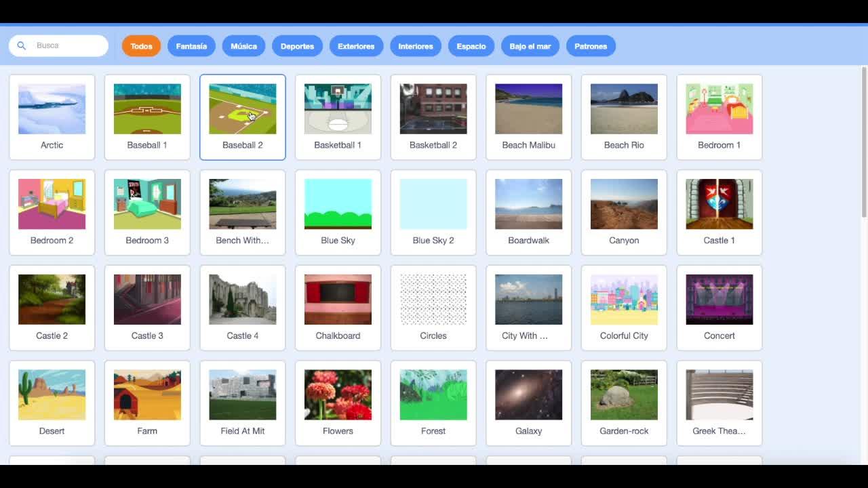Select the Garden-rock backdrop
This screenshot has height=488, width=868.
click(x=624, y=403)
